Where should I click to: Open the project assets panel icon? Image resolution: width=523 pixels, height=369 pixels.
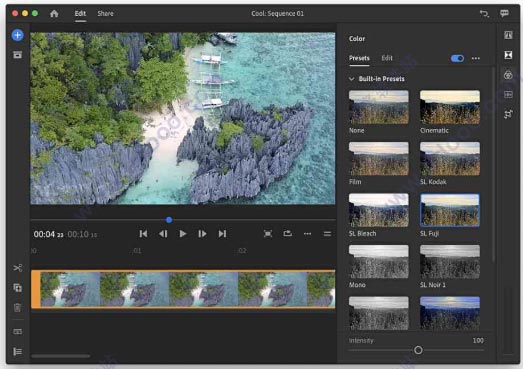pos(18,55)
